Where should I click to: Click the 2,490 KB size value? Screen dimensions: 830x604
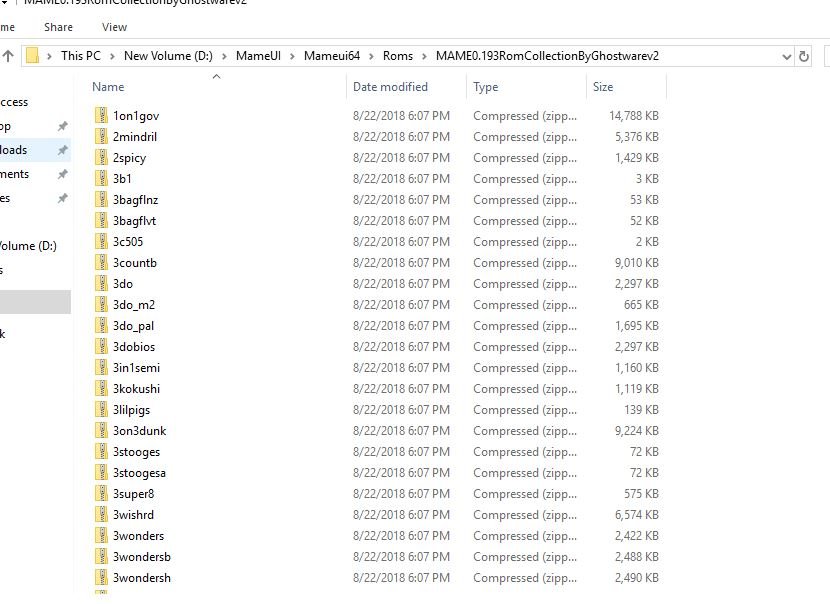point(637,578)
